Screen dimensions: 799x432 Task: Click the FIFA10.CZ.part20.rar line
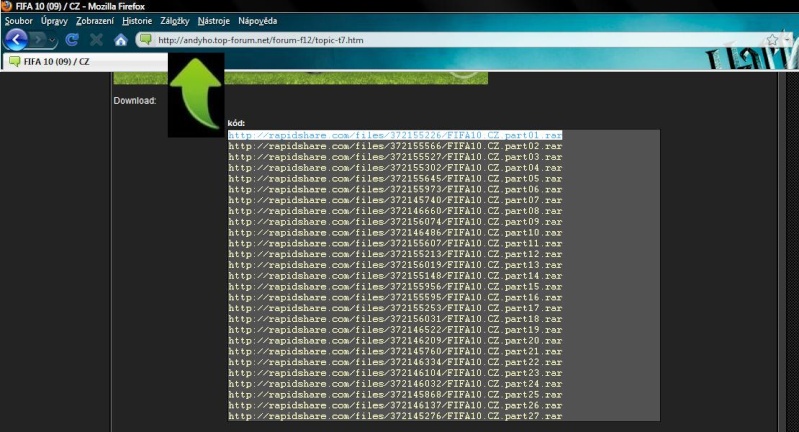pyautogui.click(x=395, y=341)
